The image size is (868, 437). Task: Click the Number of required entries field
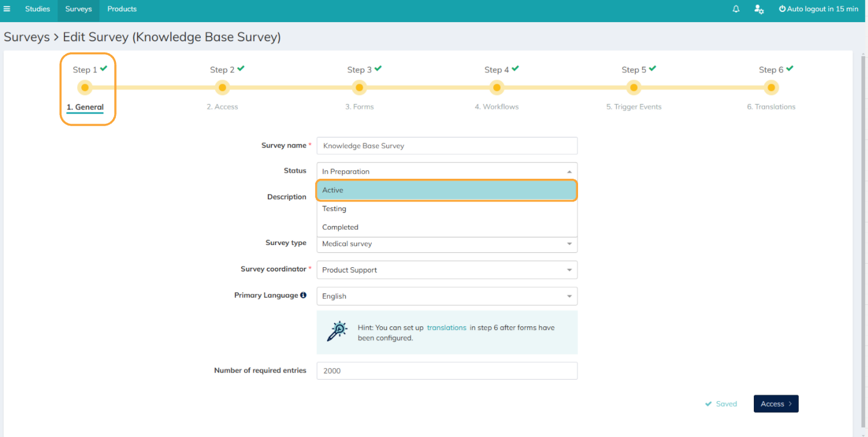[447, 371]
